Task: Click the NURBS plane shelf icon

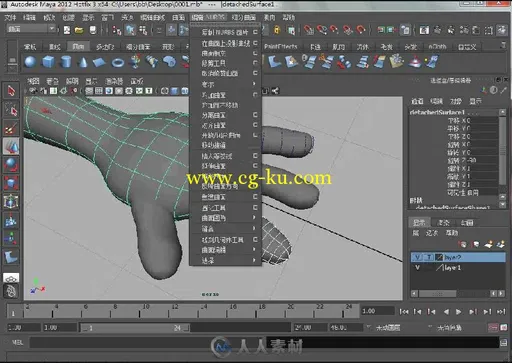Action: tap(99, 62)
